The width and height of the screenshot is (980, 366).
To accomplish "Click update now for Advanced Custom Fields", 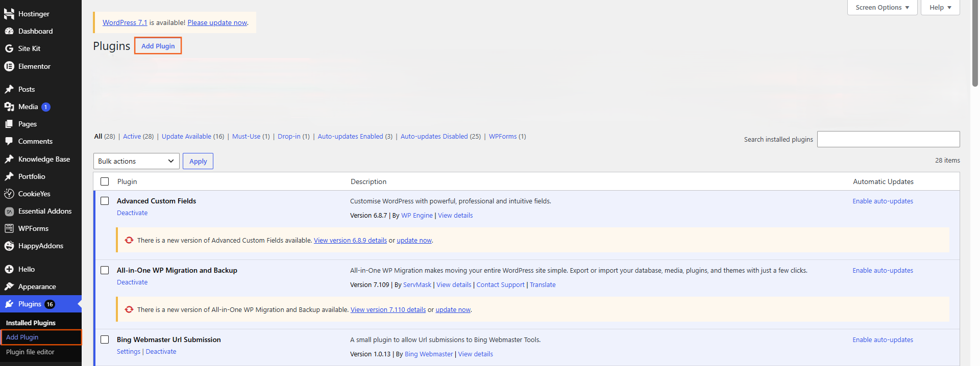I will (x=414, y=240).
